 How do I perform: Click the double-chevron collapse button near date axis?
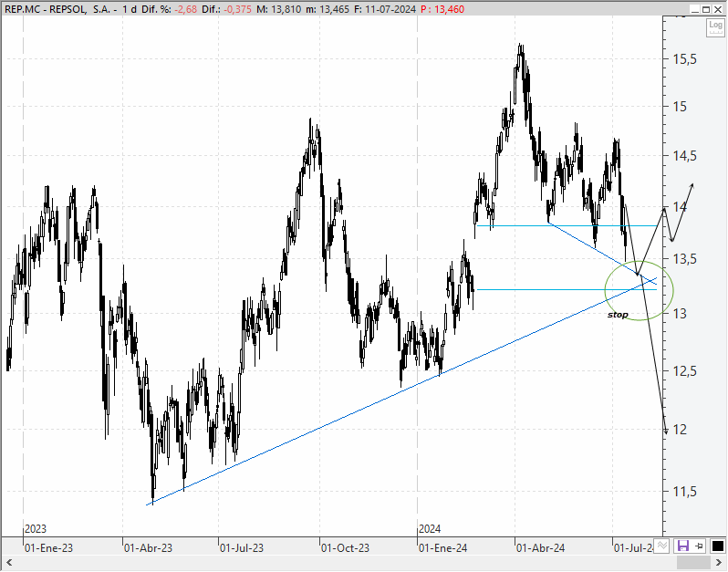662,546
